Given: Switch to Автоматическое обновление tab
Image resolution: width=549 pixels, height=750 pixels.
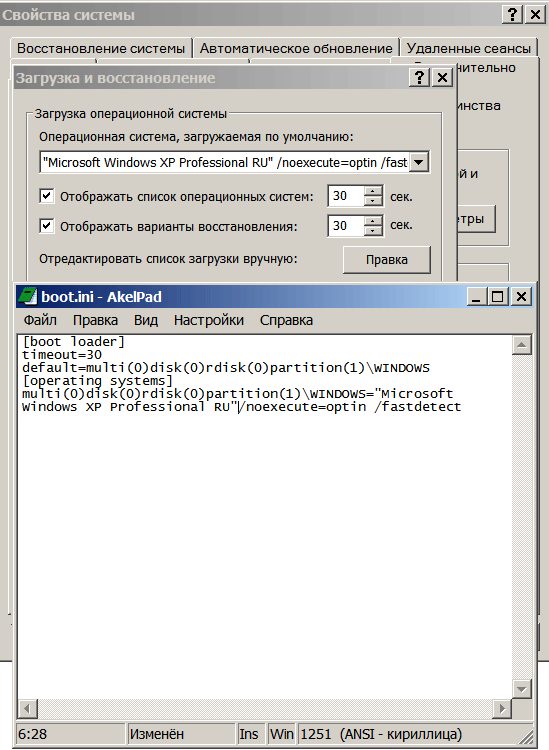Looking at the screenshot, I should point(296,48).
